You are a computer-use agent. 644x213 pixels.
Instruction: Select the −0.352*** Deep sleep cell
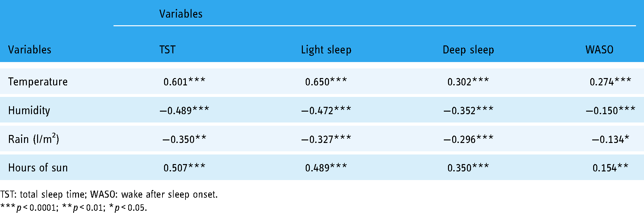468,110
